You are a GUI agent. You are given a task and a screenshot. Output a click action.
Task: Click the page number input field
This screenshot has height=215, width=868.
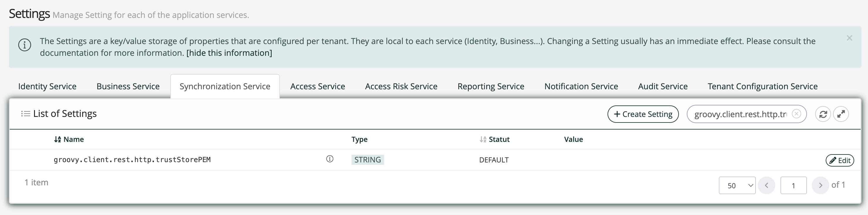(x=793, y=185)
